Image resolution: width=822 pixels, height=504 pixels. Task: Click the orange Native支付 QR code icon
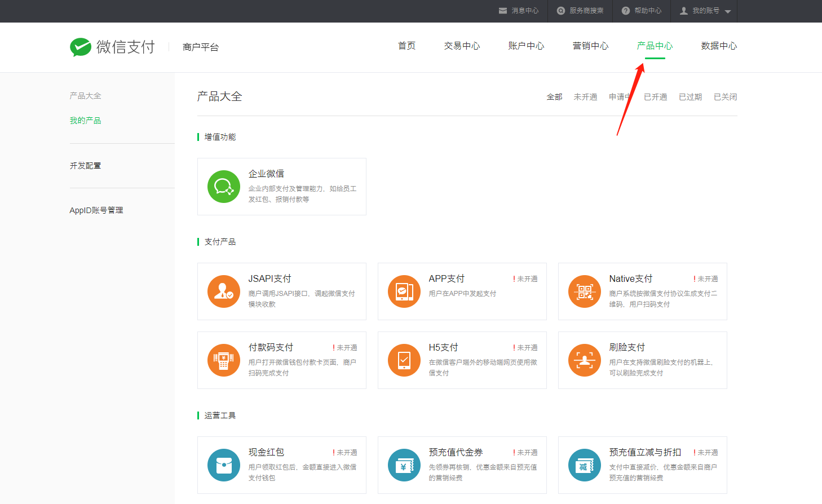click(585, 291)
